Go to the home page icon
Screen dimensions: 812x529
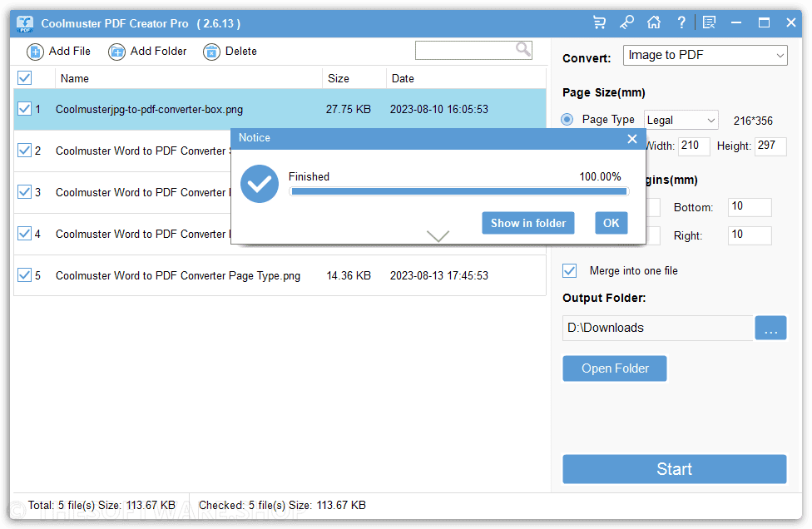click(654, 22)
